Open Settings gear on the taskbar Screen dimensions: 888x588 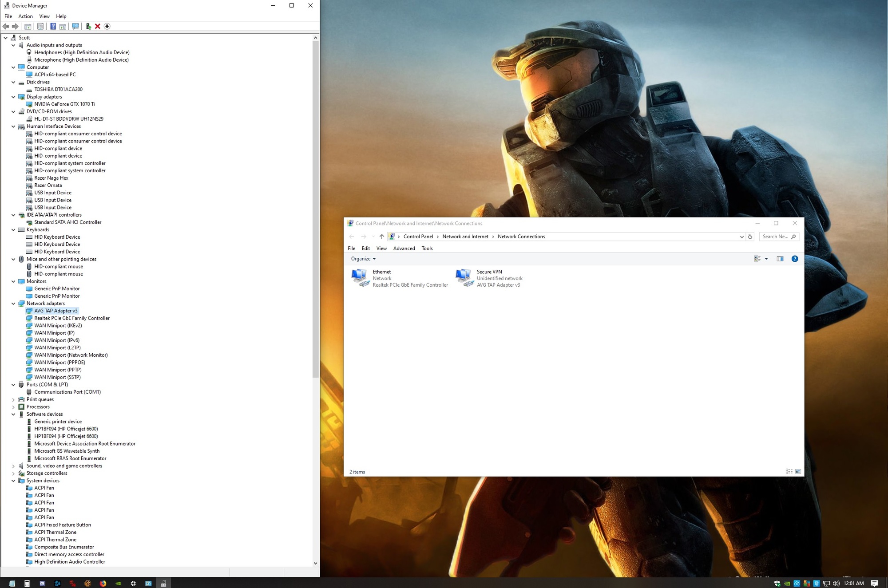pyautogui.click(x=133, y=584)
